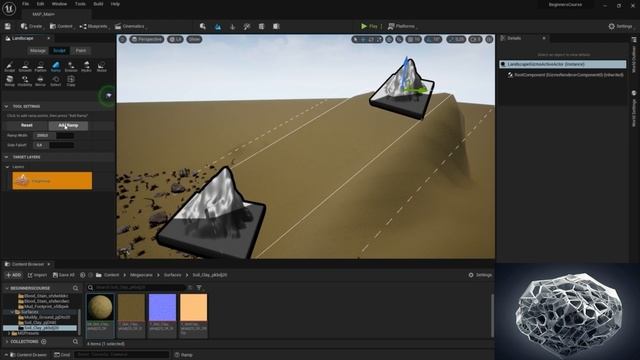This screenshot has height=360, width=640.
Task: Open the File menu
Action: pos(25,4)
